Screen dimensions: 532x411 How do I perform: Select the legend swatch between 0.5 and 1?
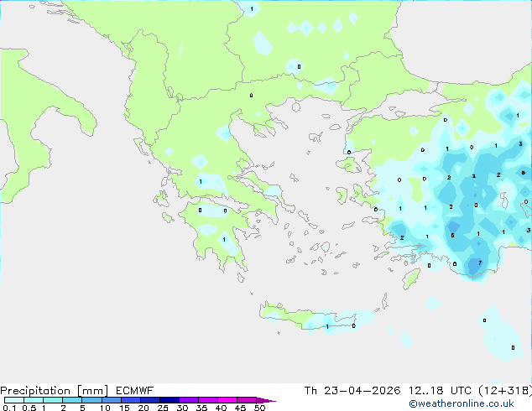point(34,400)
